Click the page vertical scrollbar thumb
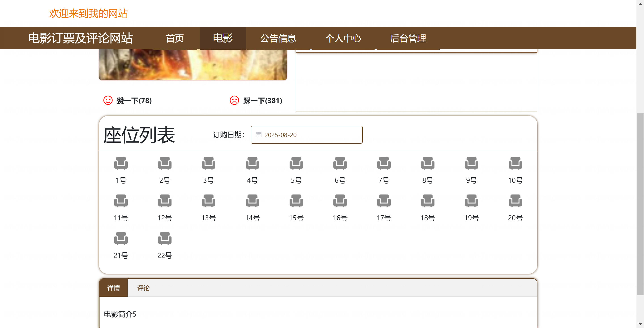Screen dimensions: 644x328 640,204
